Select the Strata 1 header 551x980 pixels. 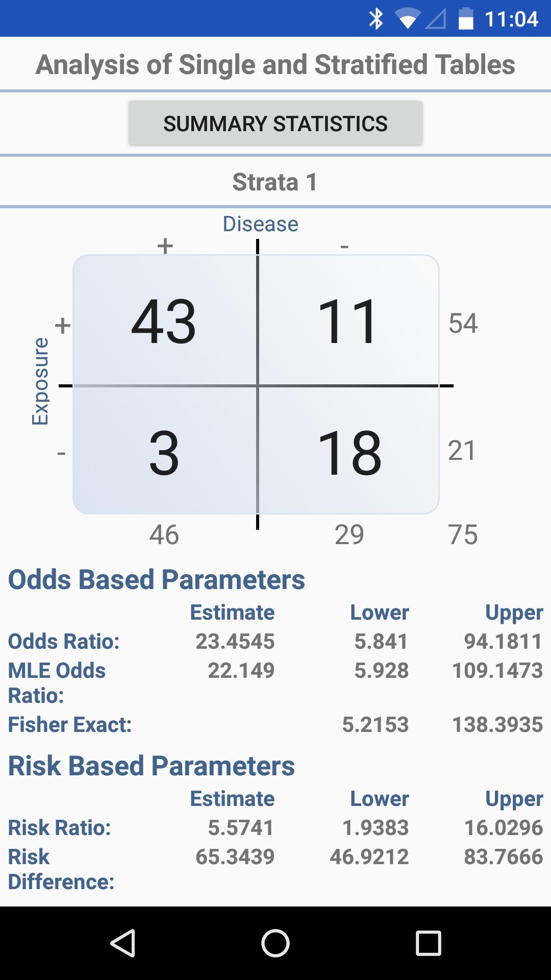point(275,182)
